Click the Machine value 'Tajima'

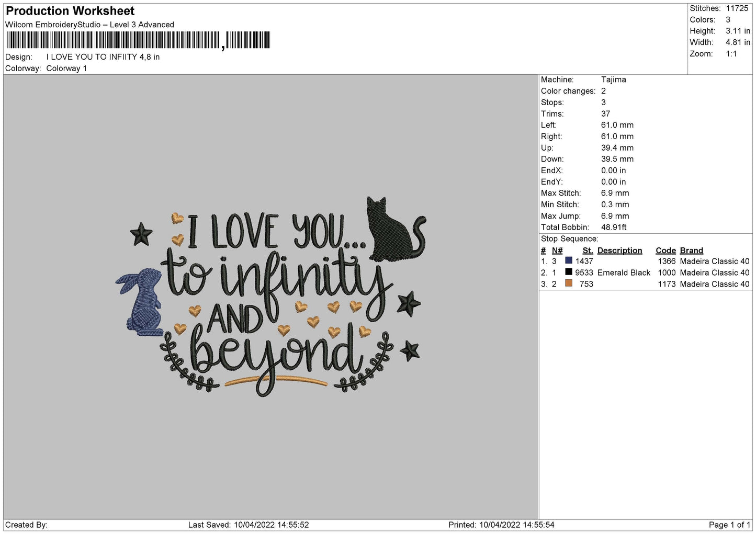click(x=614, y=79)
